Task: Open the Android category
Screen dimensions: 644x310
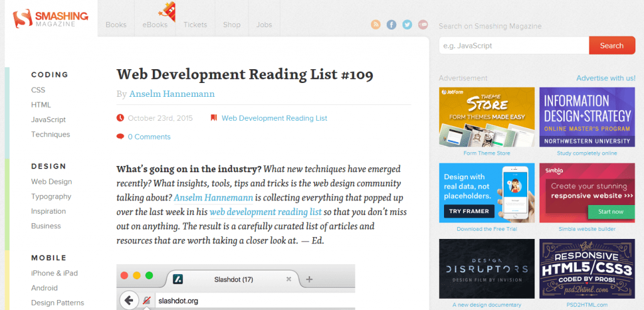Action: pos(45,288)
